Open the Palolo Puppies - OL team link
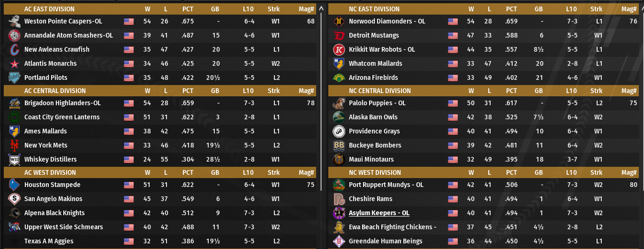This screenshot has width=644, height=249. point(377,103)
